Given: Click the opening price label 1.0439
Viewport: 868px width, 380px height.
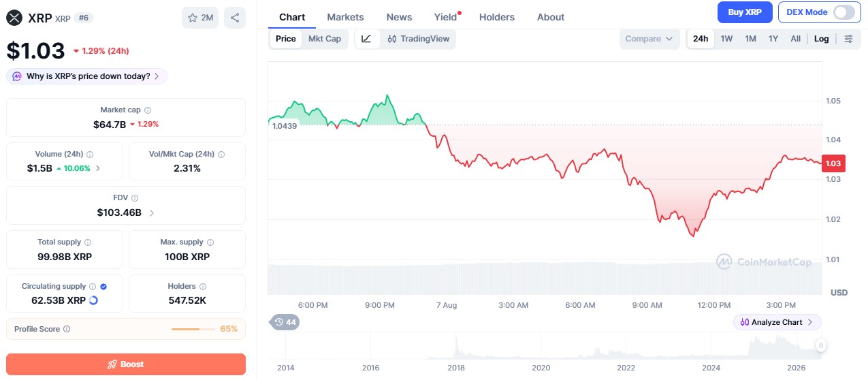Looking at the screenshot, I should click(285, 125).
